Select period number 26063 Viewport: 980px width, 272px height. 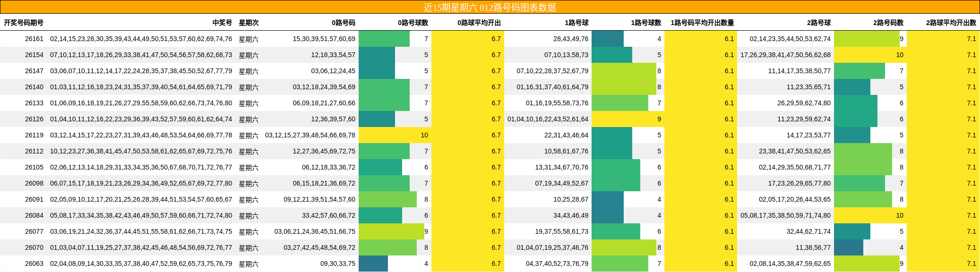point(34,263)
